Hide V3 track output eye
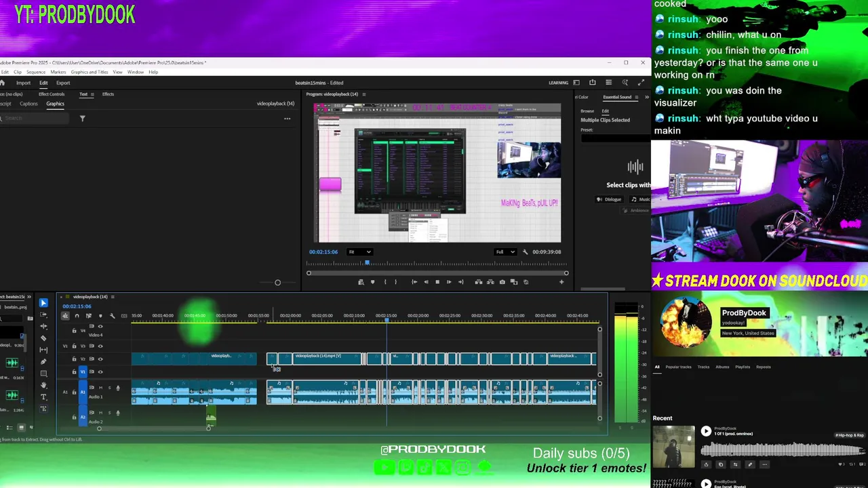This screenshot has width=868, height=488. coord(100,346)
